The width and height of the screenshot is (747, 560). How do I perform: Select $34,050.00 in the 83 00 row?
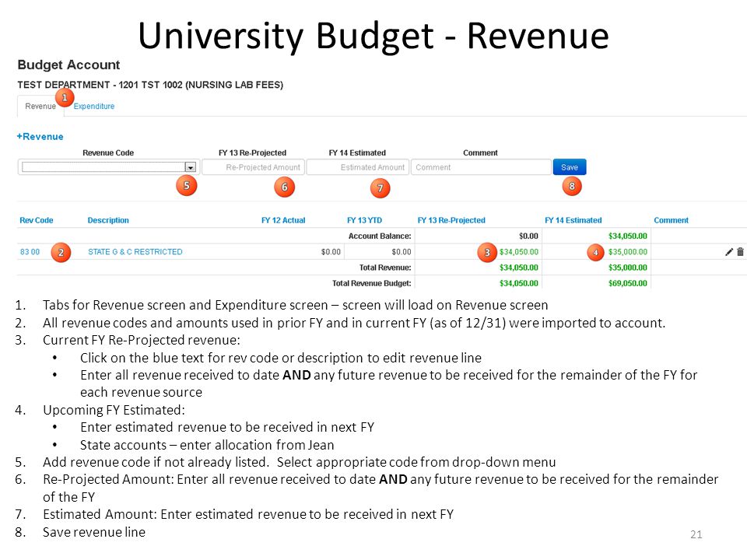[519, 252]
